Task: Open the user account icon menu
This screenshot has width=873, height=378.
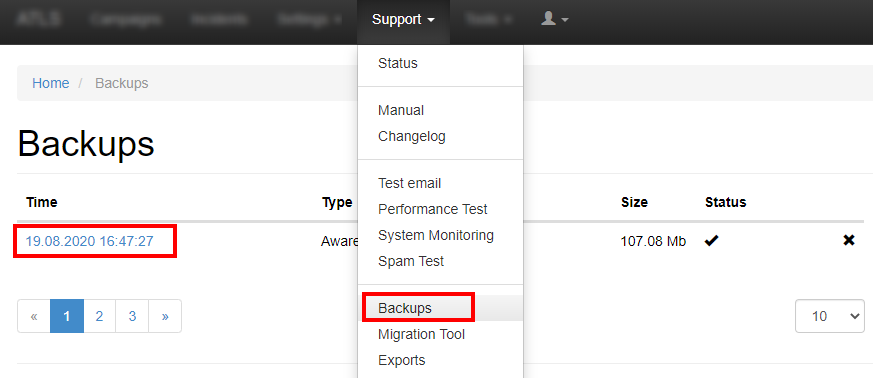Action: pyautogui.click(x=555, y=19)
